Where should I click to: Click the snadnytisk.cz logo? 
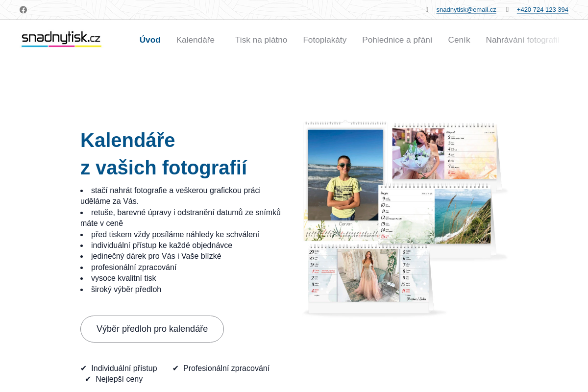tap(61, 39)
